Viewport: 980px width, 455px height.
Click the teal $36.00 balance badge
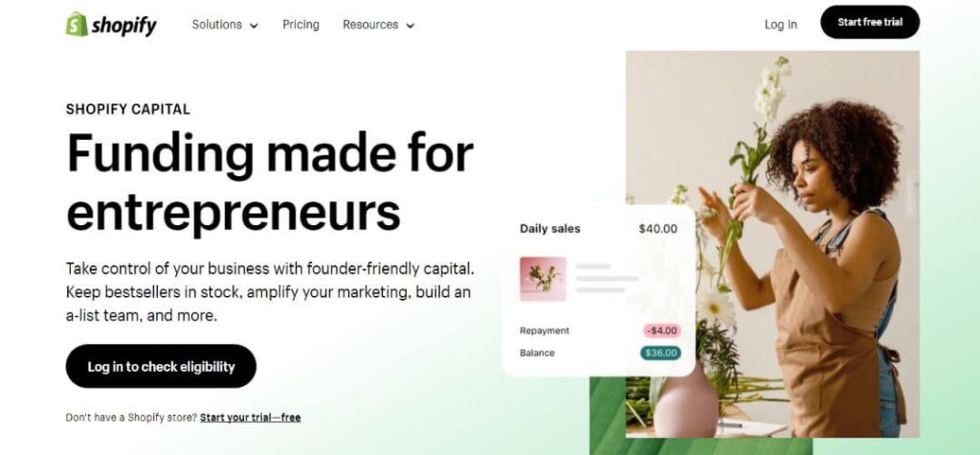pos(660,353)
